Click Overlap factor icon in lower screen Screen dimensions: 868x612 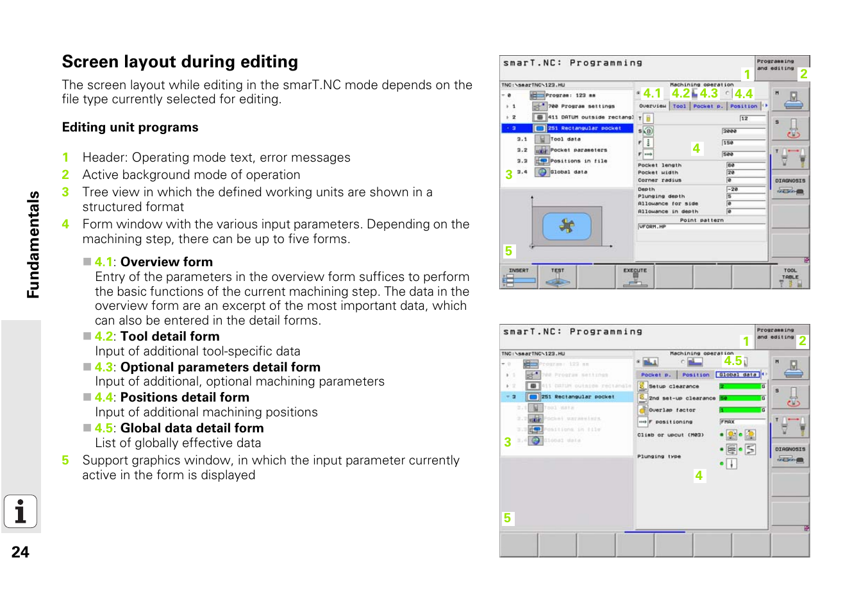point(643,409)
